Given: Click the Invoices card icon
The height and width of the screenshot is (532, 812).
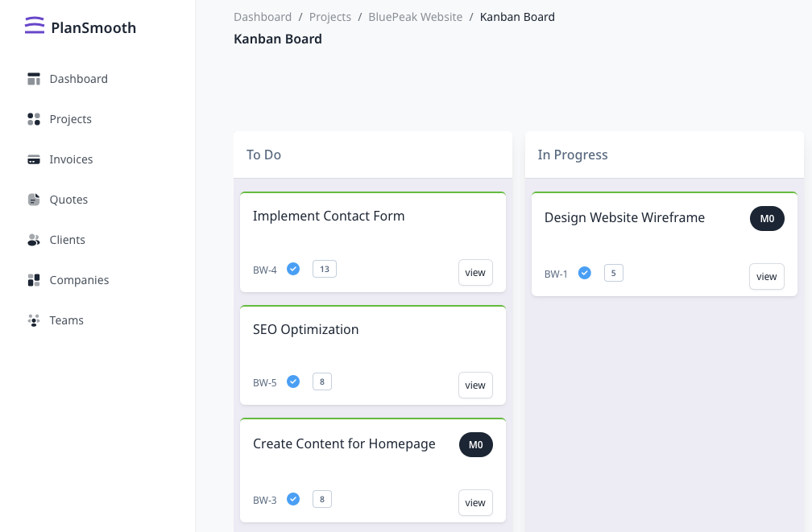Looking at the screenshot, I should [x=34, y=159].
